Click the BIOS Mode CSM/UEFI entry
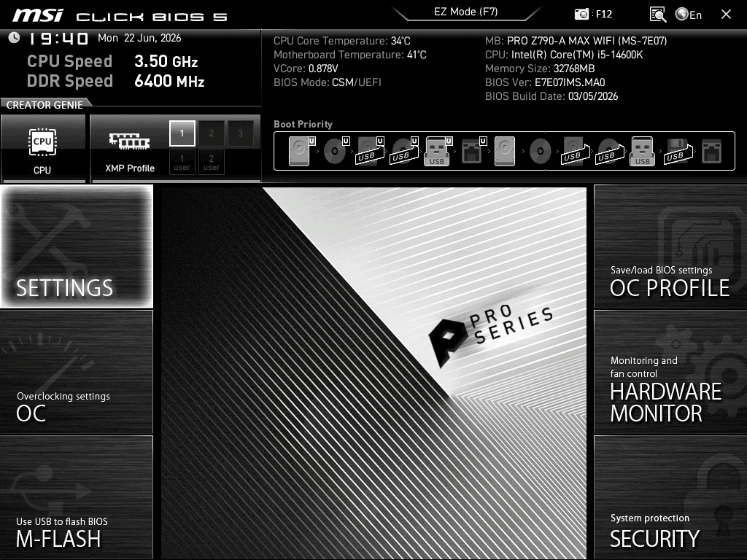Image resolution: width=747 pixels, height=560 pixels. click(328, 82)
